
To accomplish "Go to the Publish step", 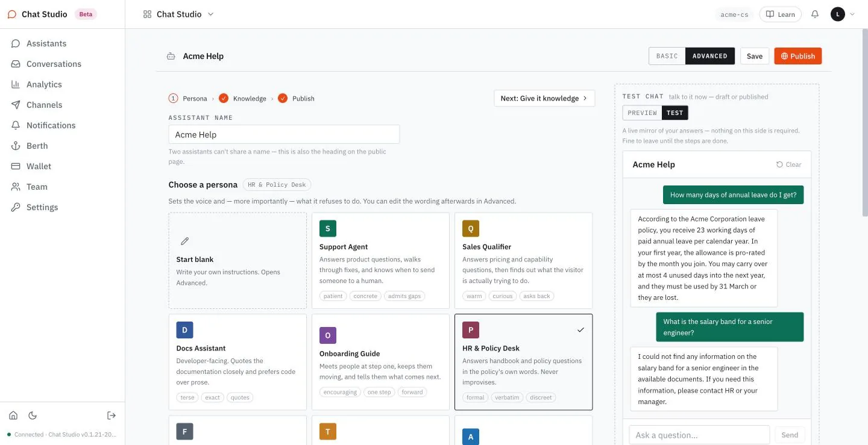I will pos(297,98).
